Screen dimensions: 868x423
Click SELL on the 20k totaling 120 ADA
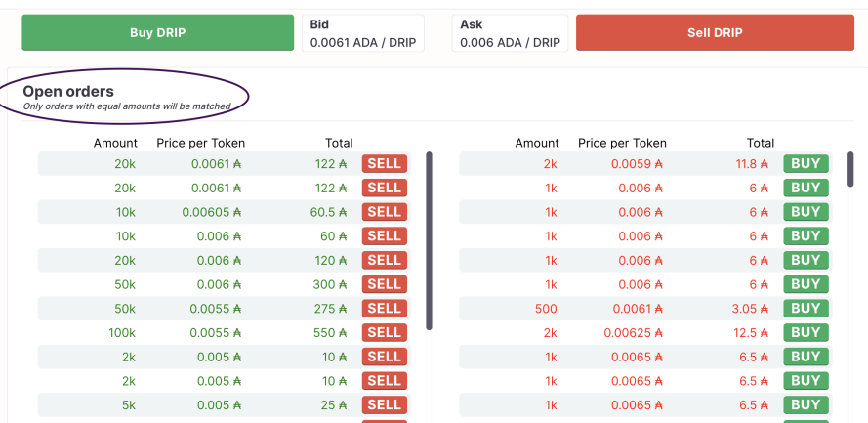click(x=385, y=260)
